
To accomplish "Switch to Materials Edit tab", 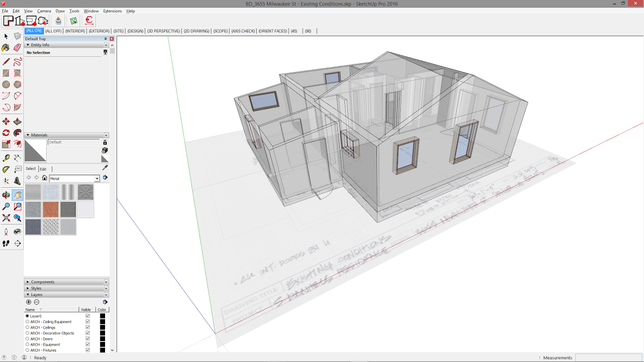I will coord(43,169).
